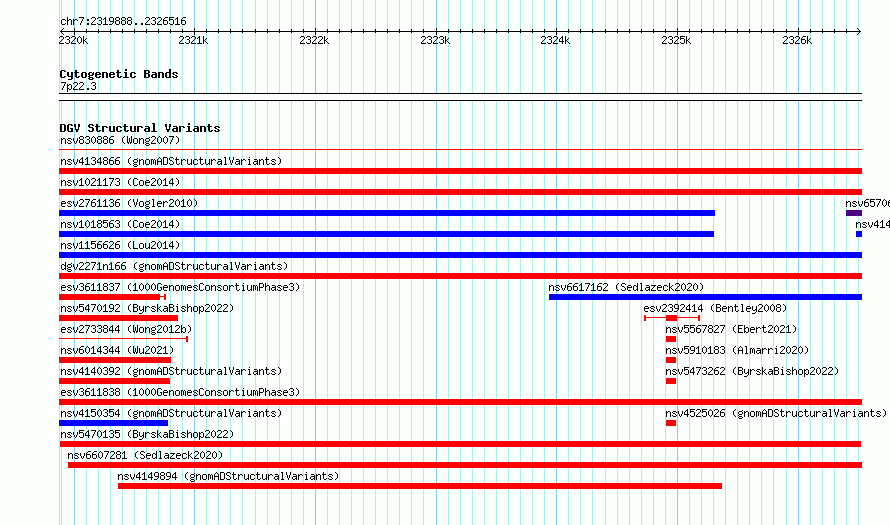This screenshot has height=525, width=890.
Task: Click the thin red nsv830886 line
Action: coord(460,150)
